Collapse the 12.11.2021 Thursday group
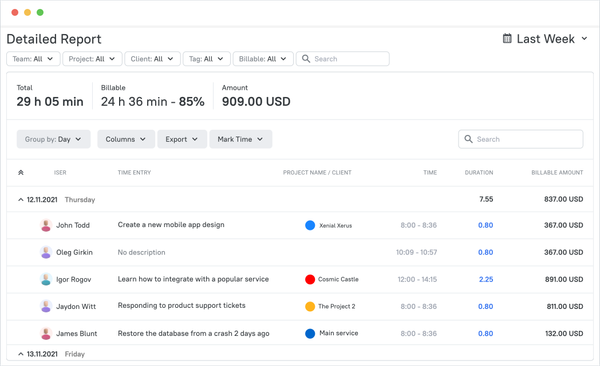The image size is (600, 366). (x=21, y=199)
